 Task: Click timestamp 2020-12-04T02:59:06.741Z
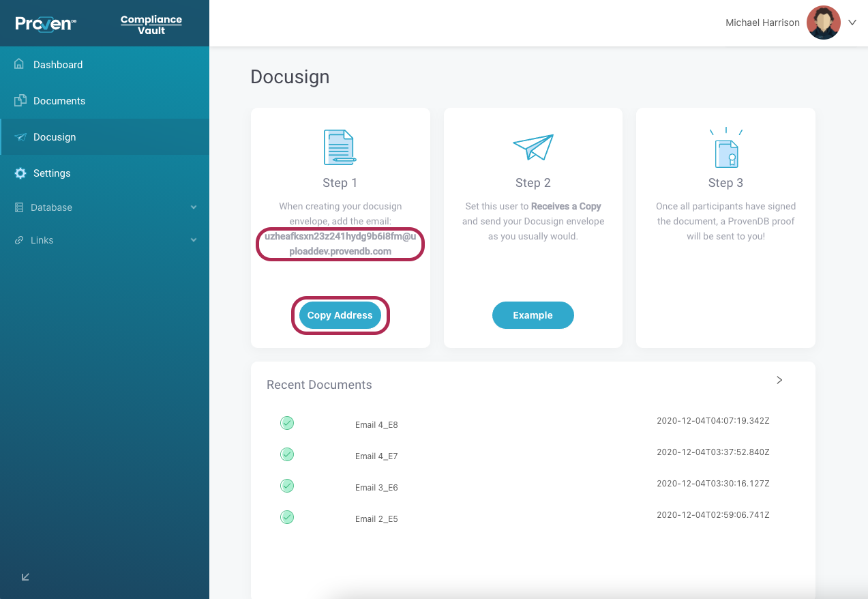click(713, 515)
